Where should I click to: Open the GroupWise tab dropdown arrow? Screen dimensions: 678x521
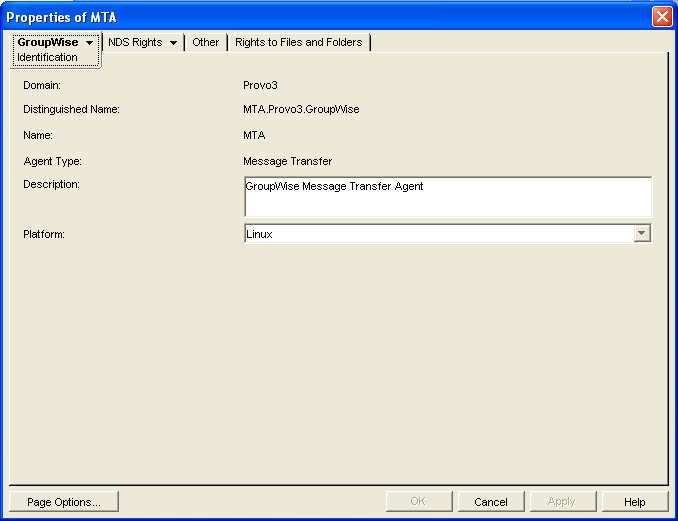pos(89,43)
